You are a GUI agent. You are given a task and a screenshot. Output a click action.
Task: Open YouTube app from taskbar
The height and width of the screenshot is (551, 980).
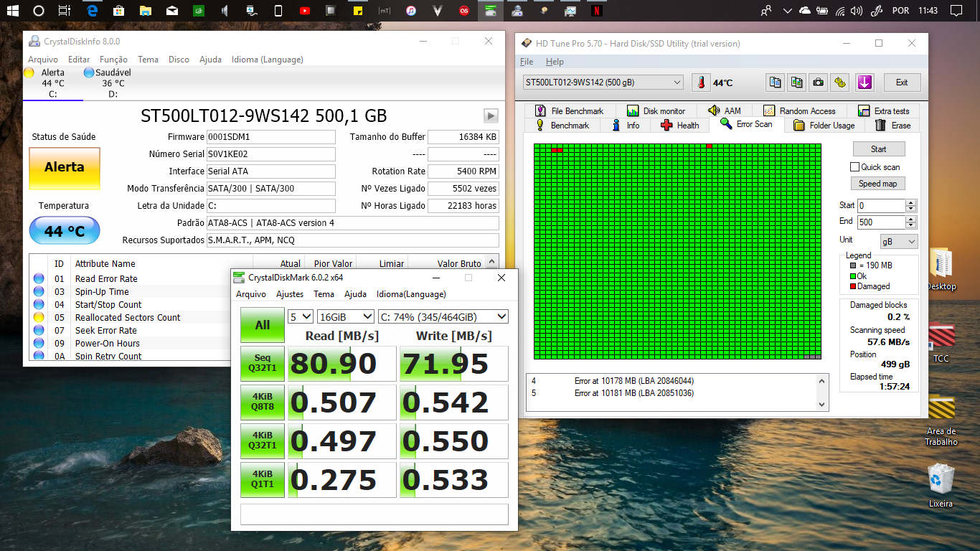[x=305, y=11]
